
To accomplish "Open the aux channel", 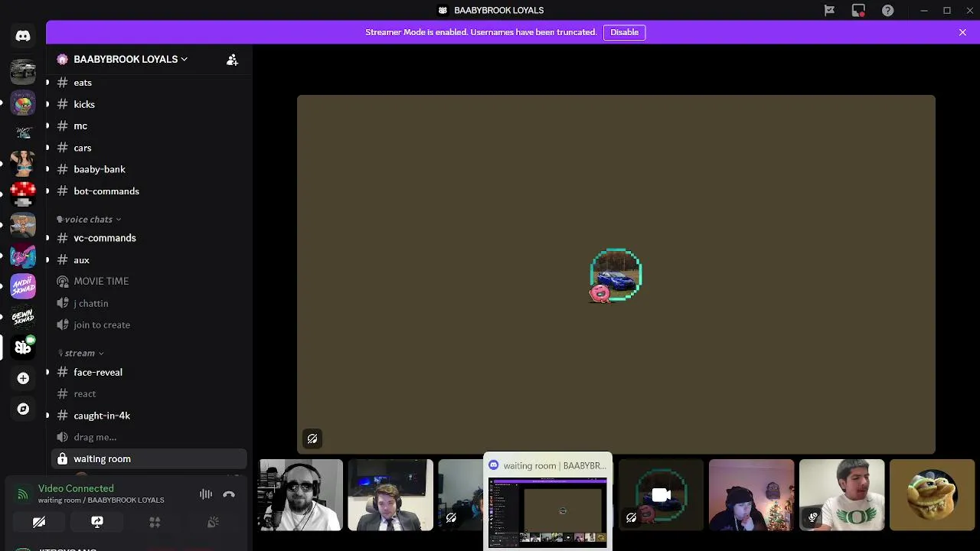I will (x=149, y=260).
